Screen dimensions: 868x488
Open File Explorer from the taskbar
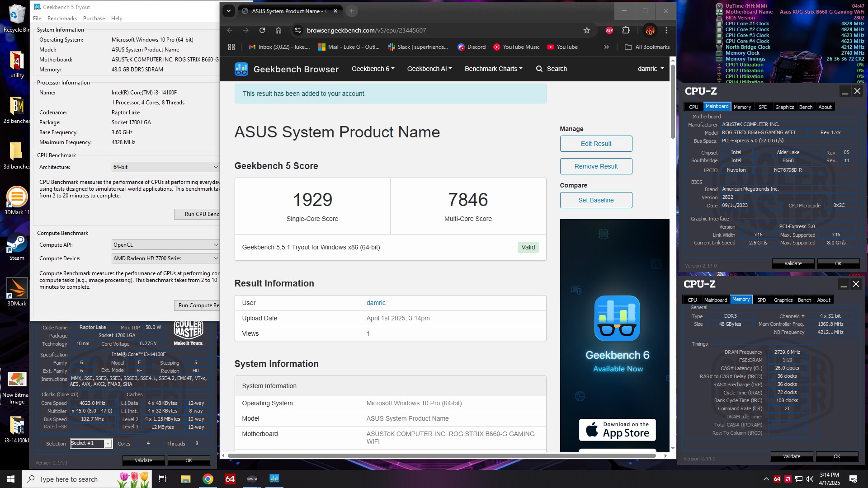[186, 479]
